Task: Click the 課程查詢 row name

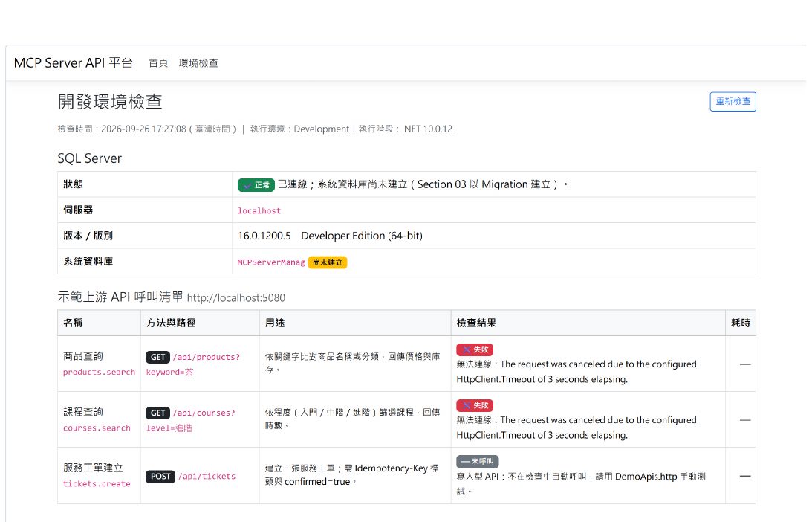Action: (x=83, y=413)
